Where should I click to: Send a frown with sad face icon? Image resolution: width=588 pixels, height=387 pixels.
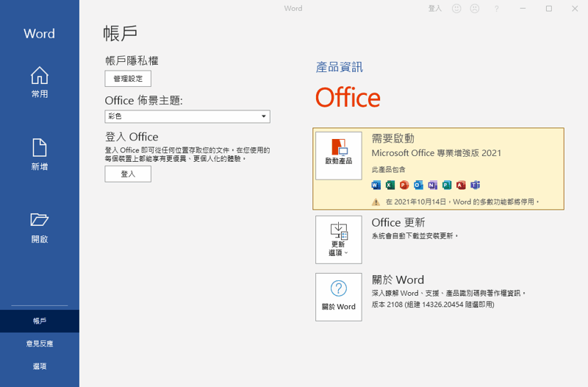[475, 8]
